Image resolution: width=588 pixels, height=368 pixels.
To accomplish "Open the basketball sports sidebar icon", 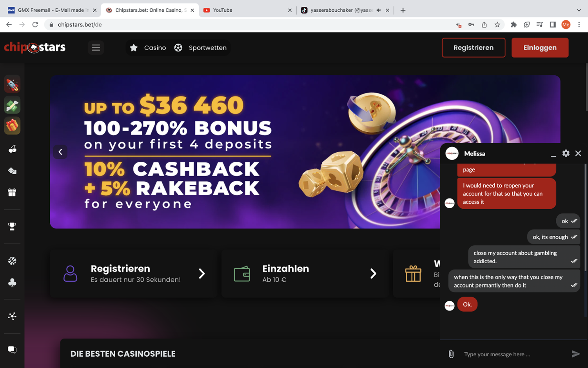I will click(12, 261).
